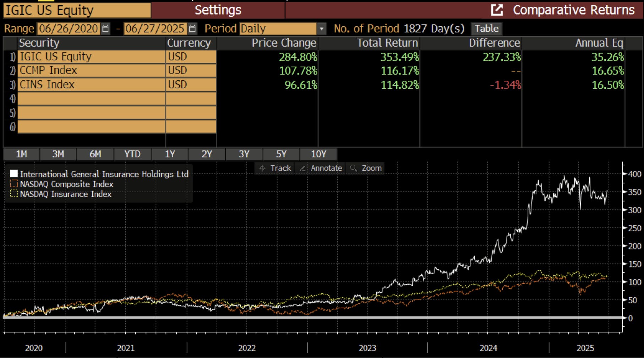Image resolution: width=644 pixels, height=358 pixels.
Task: Open end date calendar picker icon
Action: pos(192,28)
